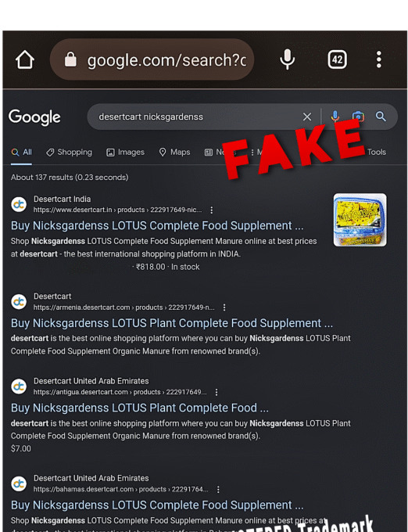Open options menu for armenia.desertcart.com result
This screenshot has height=532, width=408.
point(224,307)
